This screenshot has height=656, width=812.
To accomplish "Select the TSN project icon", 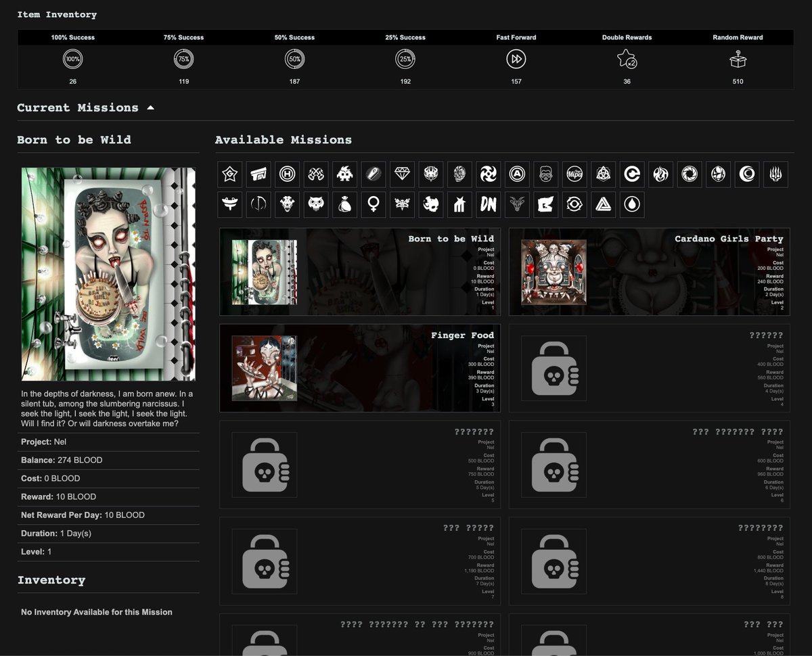I will tap(258, 174).
